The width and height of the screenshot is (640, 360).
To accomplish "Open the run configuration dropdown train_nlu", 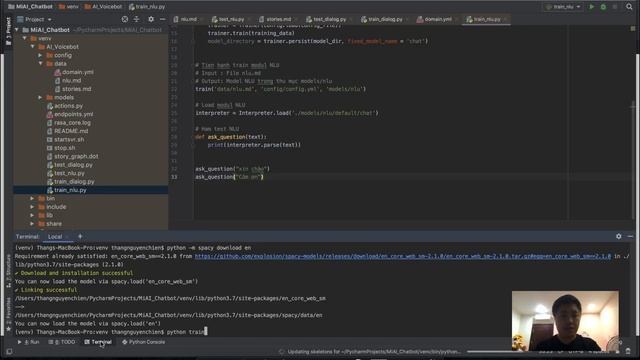I will 563,7.
